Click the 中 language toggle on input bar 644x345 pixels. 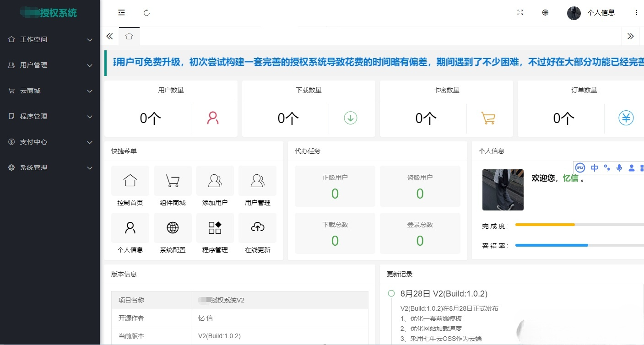[x=594, y=167]
